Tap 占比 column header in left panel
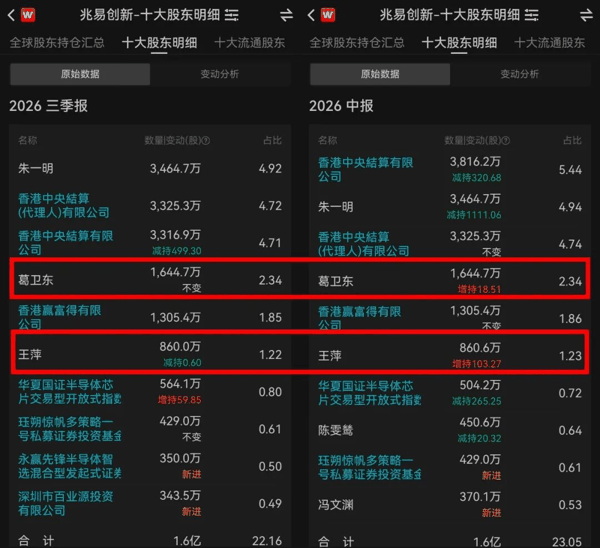This screenshot has height=548, width=600. coord(272,141)
